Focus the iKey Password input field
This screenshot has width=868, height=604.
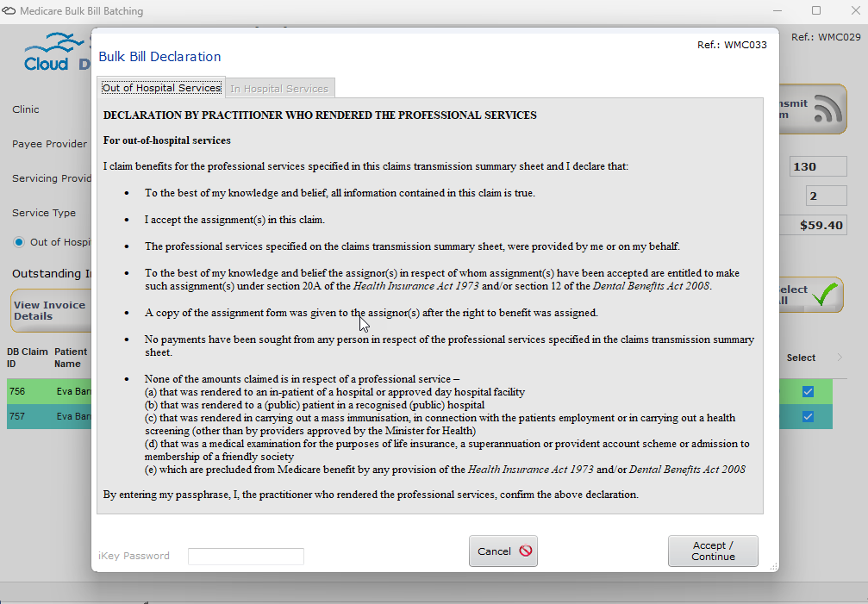(246, 556)
